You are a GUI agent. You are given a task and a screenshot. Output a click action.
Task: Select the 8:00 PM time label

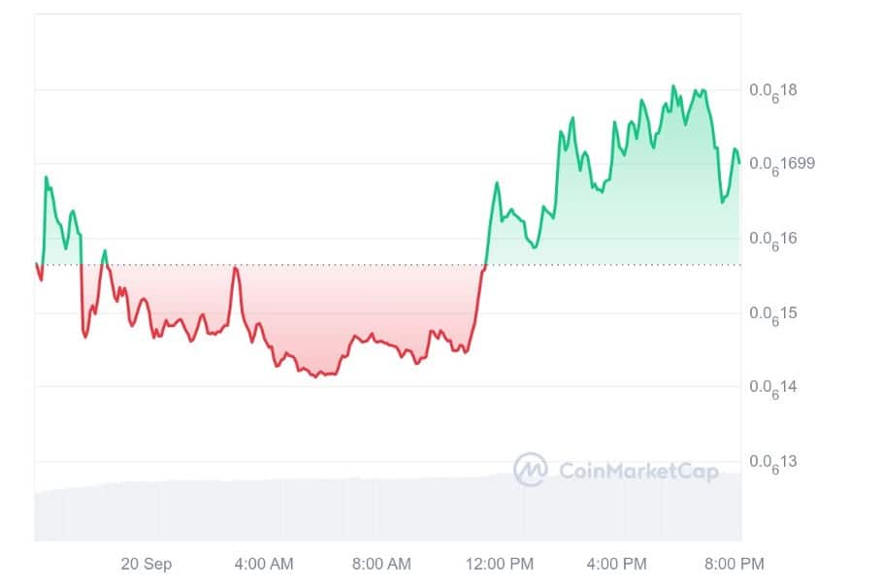[734, 564]
